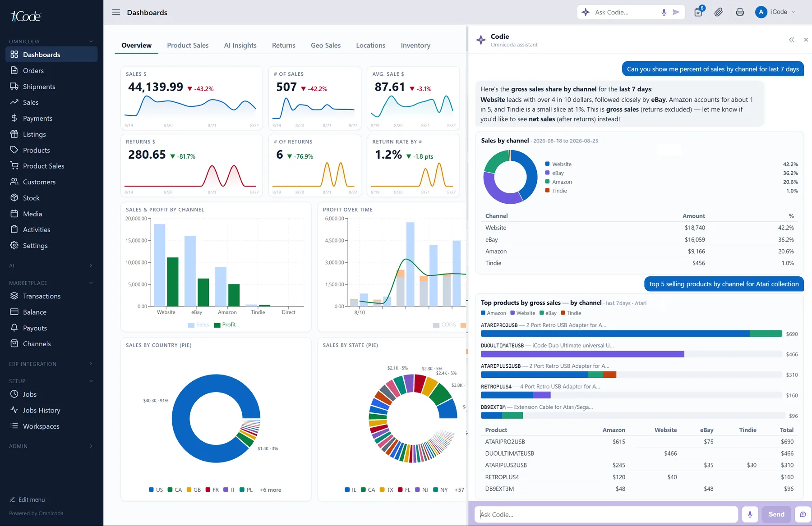The height and width of the screenshot is (526, 812).
Task: Open Jobs under Setup
Action: pyautogui.click(x=51, y=394)
